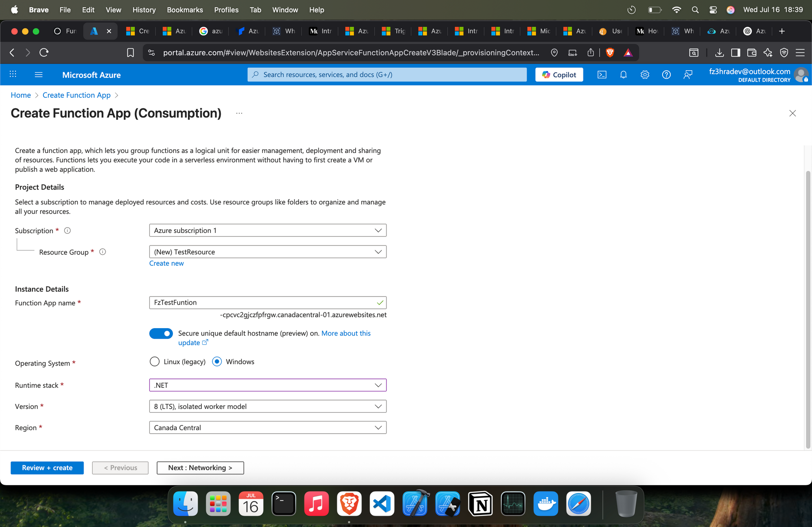812x527 pixels.
Task: Open macOS Control Center in menu bar
Action: [x=713, y=10]
